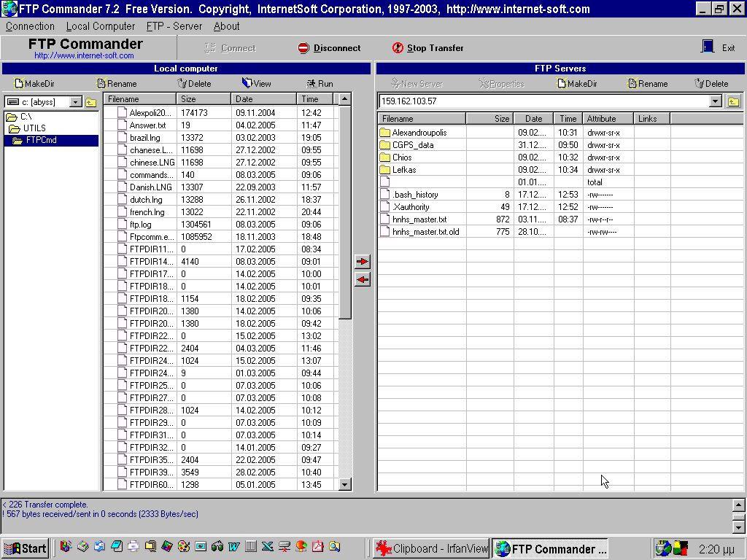This screenshot has width=747, height=560.
Task: Click the View button
Action: (x=256, y=83)
